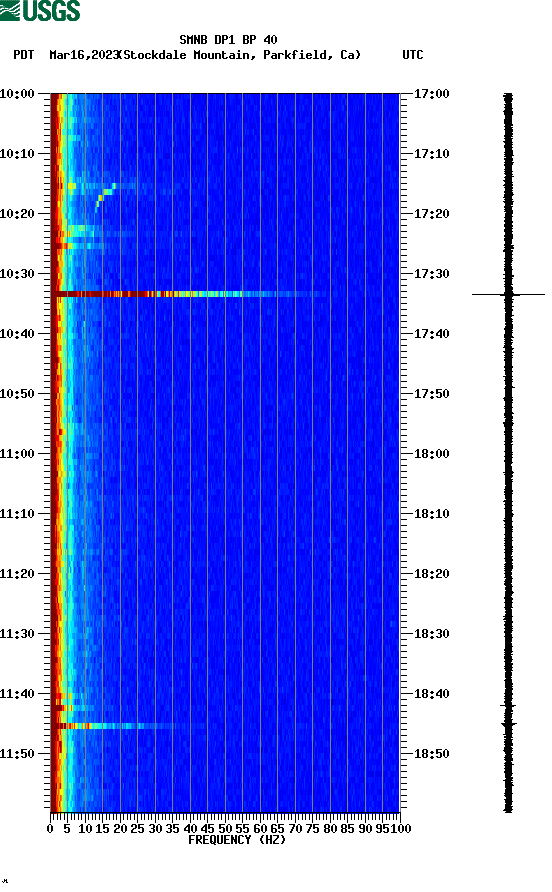Click the 17:20 UTC time label
Image resolution: width=552 pixels, height=892 pixels.
pos(431,214)
